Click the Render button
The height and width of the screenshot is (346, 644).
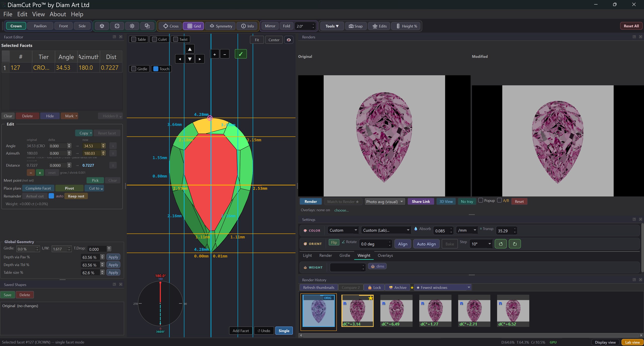tap(310, 201)
